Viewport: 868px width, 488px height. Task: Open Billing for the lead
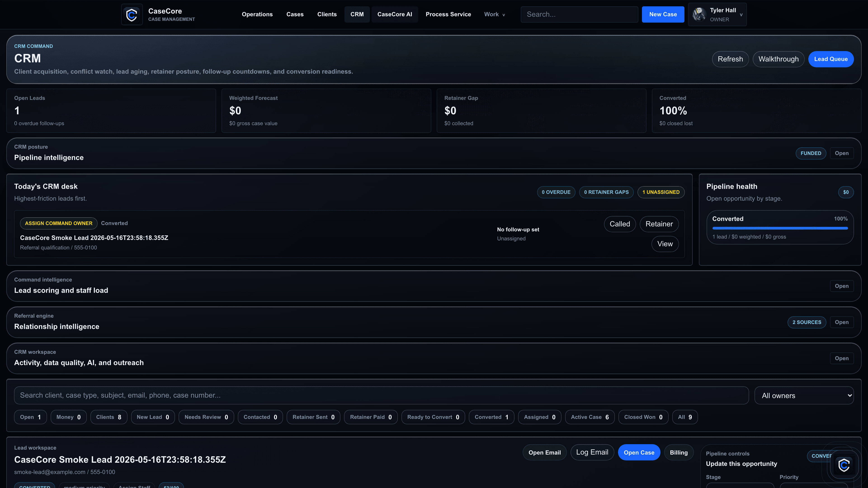[679, 452]
